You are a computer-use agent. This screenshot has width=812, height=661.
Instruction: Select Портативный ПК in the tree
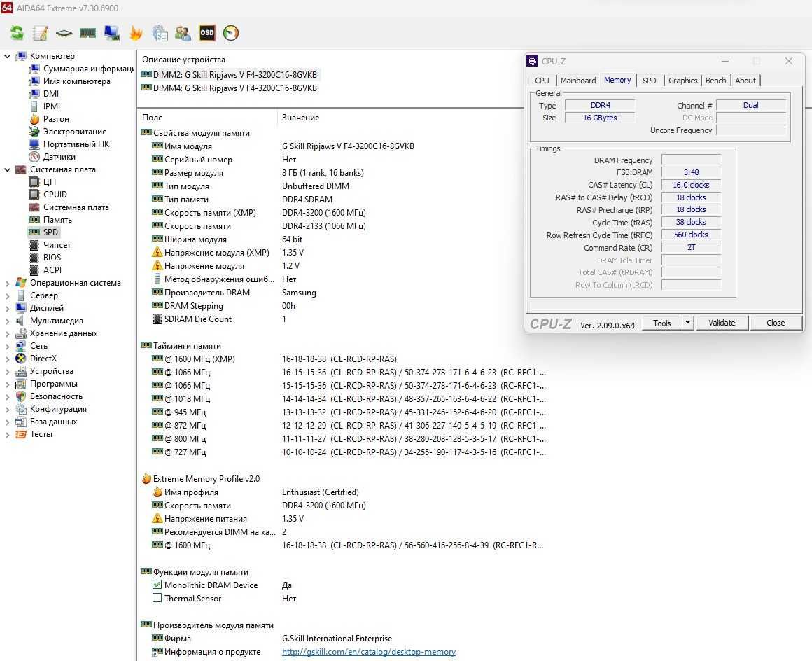(76, 144)
